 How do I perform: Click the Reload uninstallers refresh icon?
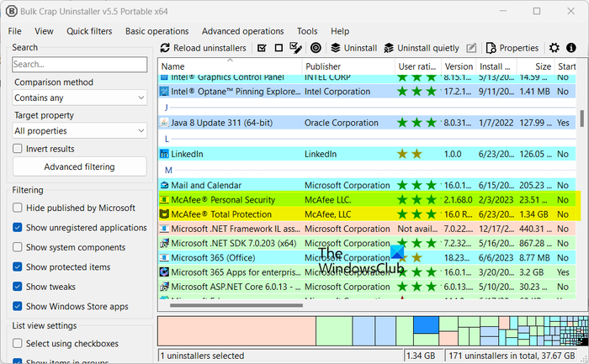tap(165, 48)
